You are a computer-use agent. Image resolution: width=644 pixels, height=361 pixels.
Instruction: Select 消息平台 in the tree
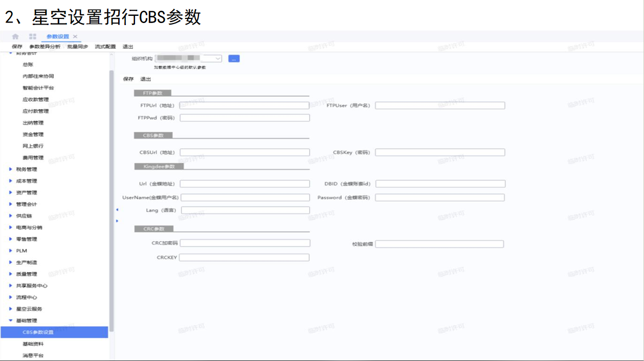point(33,355)
